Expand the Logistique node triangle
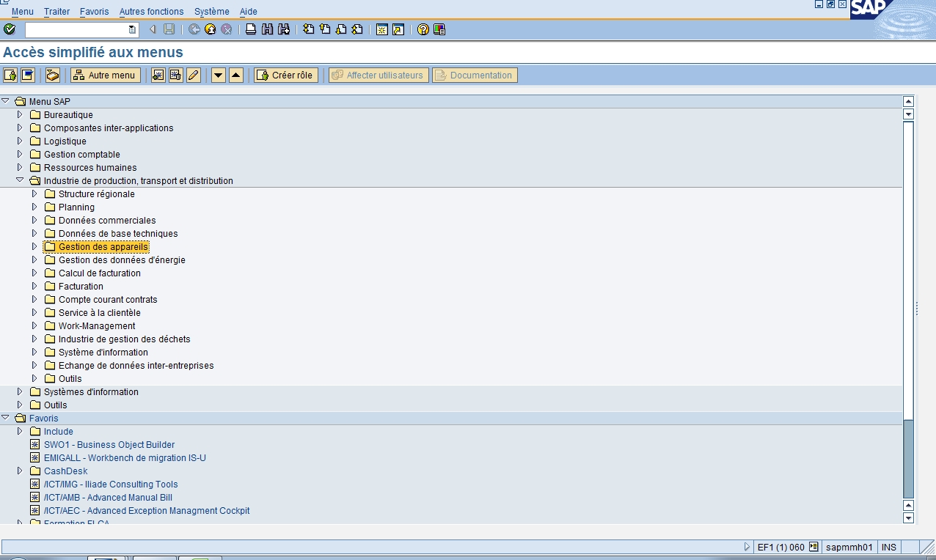 tap(20, 141)
